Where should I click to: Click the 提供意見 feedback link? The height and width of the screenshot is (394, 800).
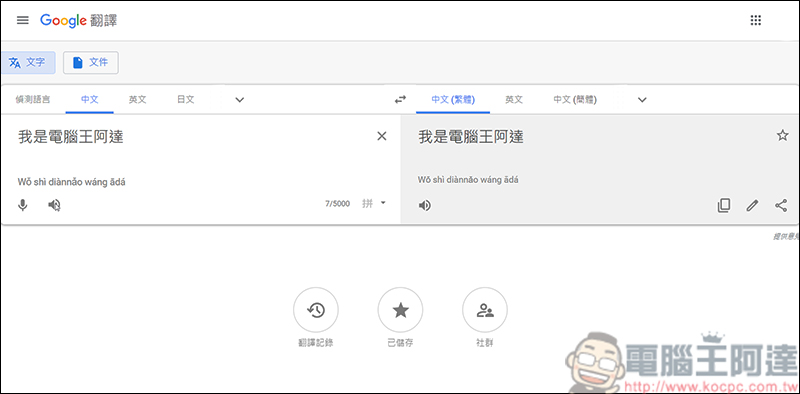tap(786, 236)
